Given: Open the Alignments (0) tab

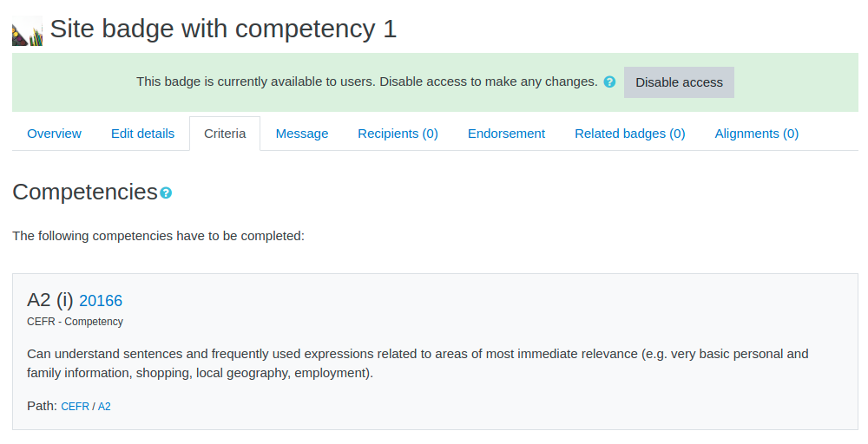Looking at the screenshot, I should [x=757, y=134].
